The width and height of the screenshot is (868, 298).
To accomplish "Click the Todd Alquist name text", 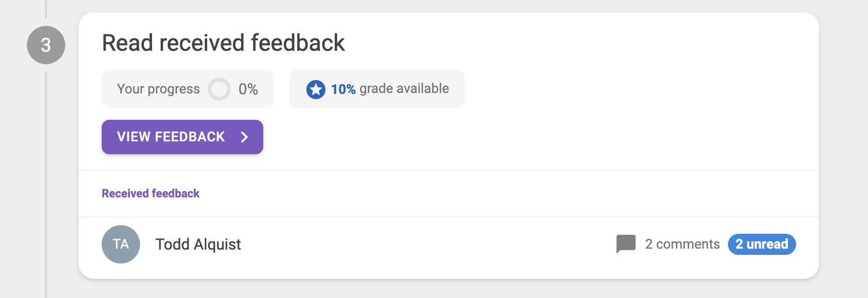I will tap(198, 244).
